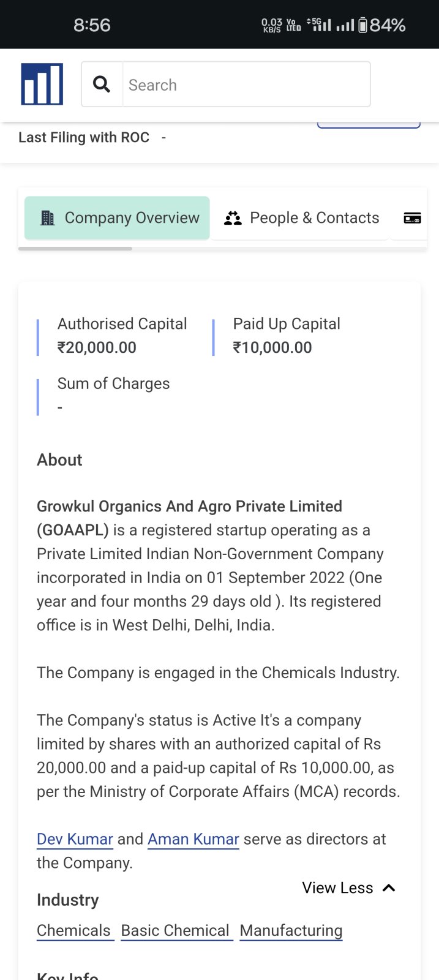The image size is (439, 980).
Task: Open People & Contacts tab
Action: [302, 218]
